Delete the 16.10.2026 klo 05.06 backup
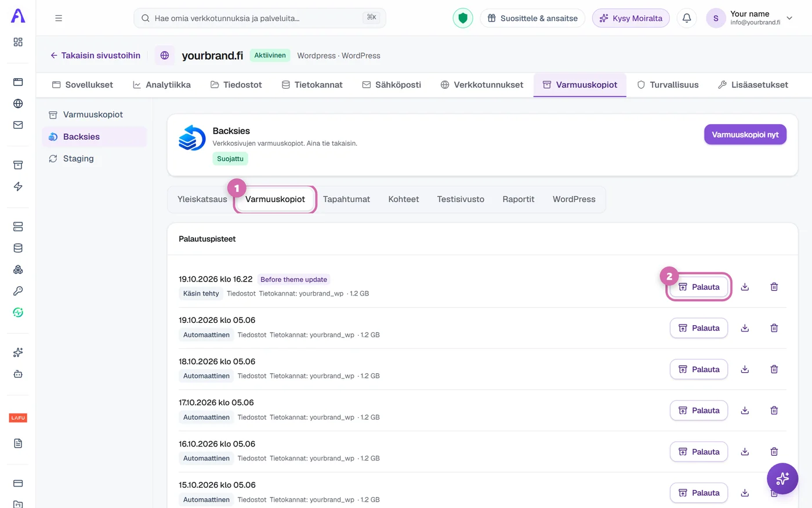812x508 pixels. [x=774, y=452]
